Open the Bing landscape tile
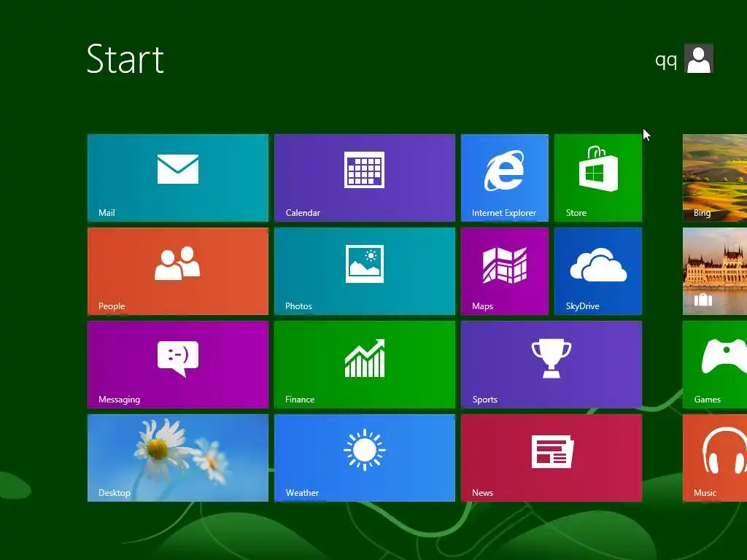747x560 pixels. [715, 178]
